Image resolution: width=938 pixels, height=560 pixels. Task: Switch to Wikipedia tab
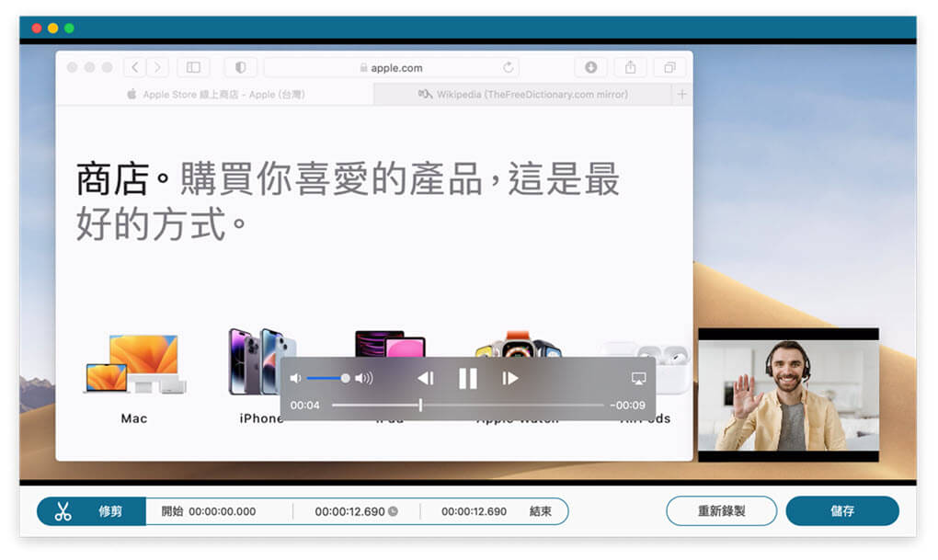click(x=523, y=94)
